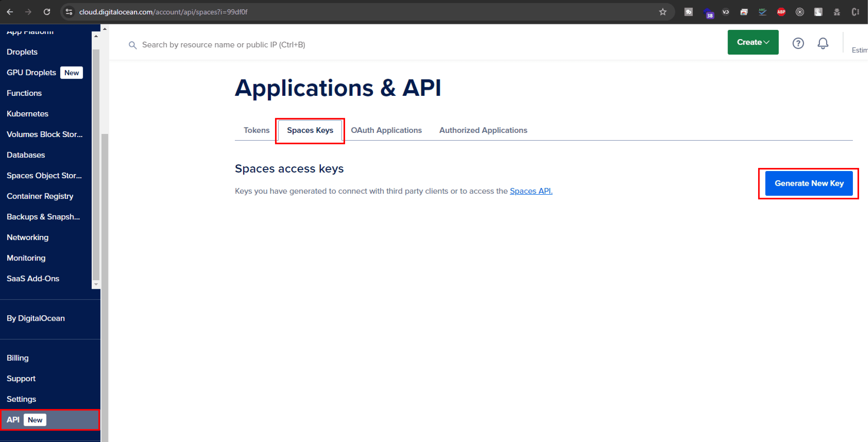This screenshot has height=442, width=868.
Task: Click the browser reload icon
Action: pos(47,12)
